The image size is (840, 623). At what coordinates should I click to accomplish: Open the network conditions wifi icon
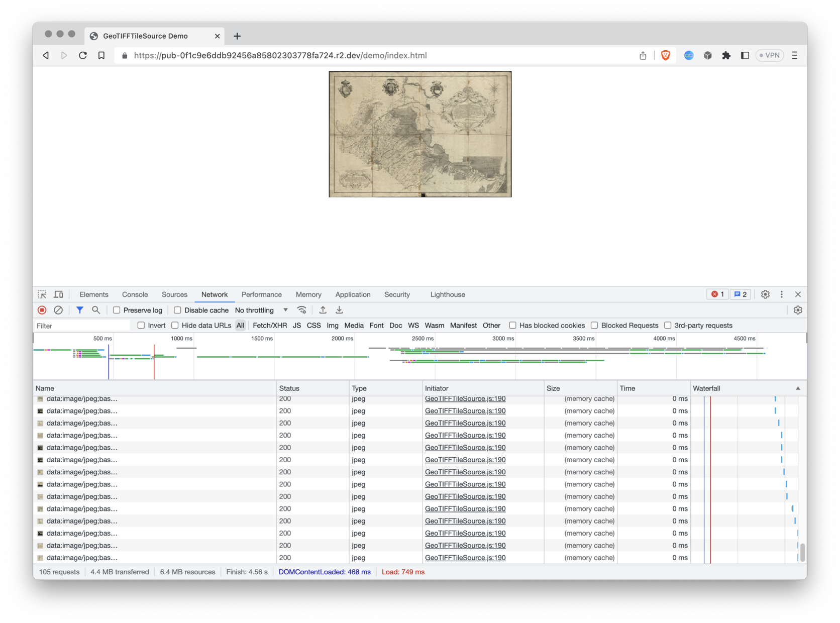point(302,310)
